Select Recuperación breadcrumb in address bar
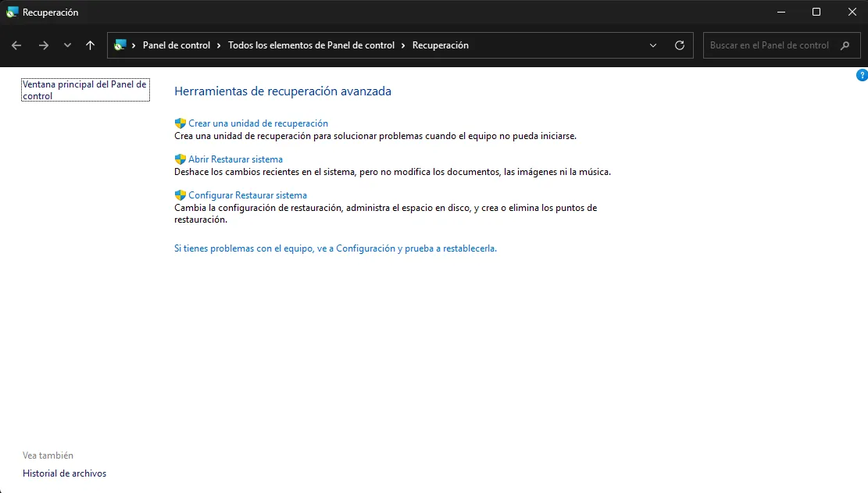This screenshot has width=868, height=493. point(440,45)
